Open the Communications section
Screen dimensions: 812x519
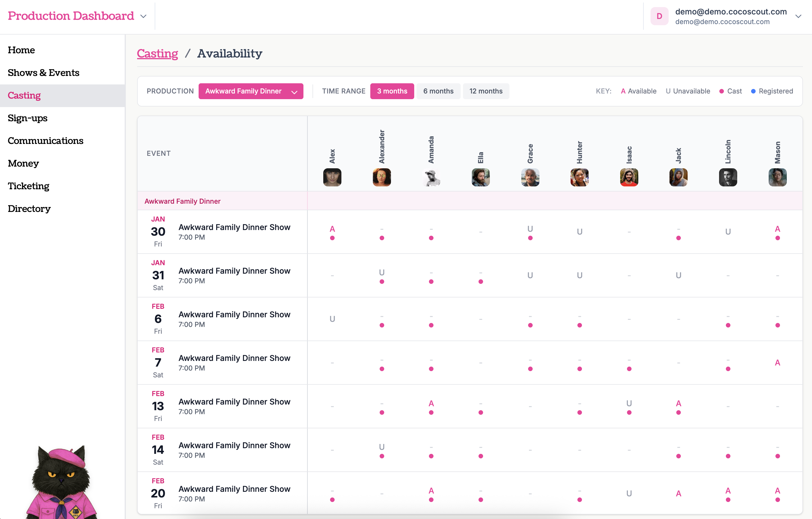[x=46, y=141]
